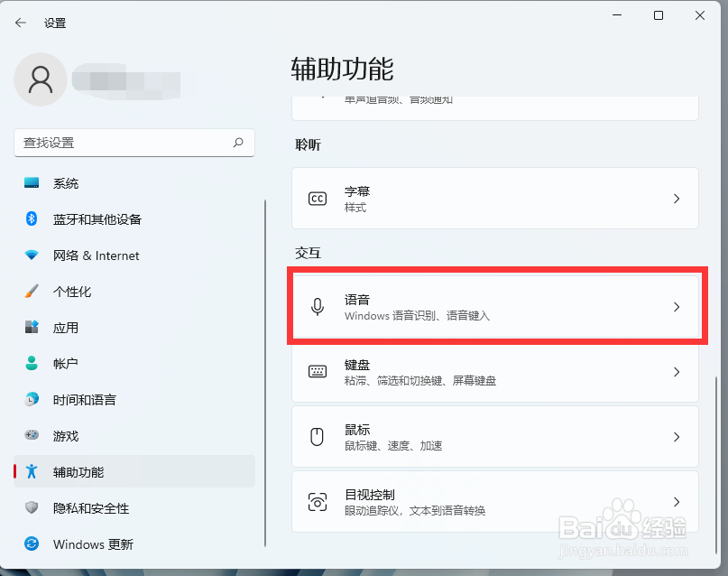Image resolution: width=728 pixels, height=576 pixels.
Task: Focus the 查找设置 search field
Action: point(134,143)
